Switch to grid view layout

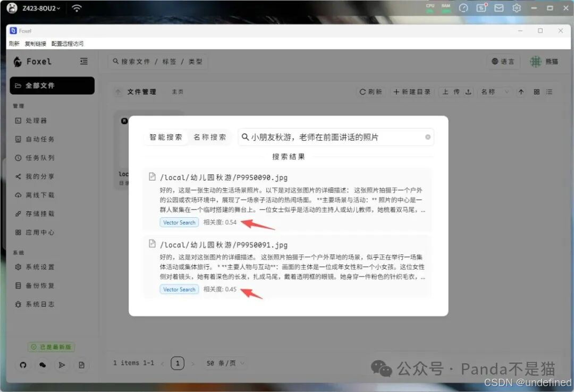(x=536, y=92)
